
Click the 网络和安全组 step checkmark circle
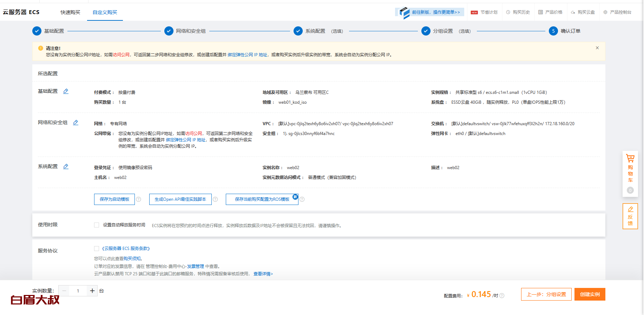click(169, 31)
